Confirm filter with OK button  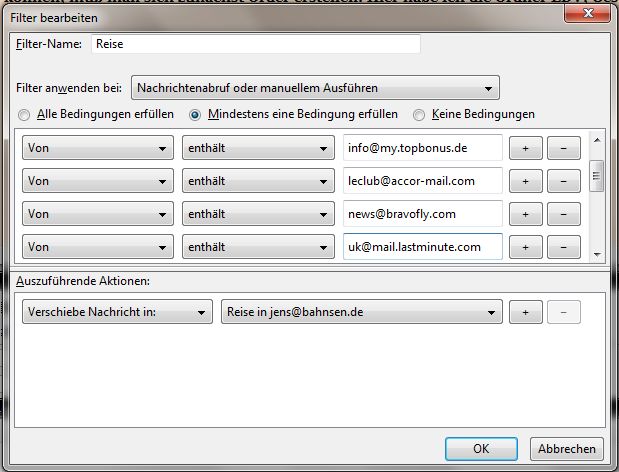coord(481,449)
